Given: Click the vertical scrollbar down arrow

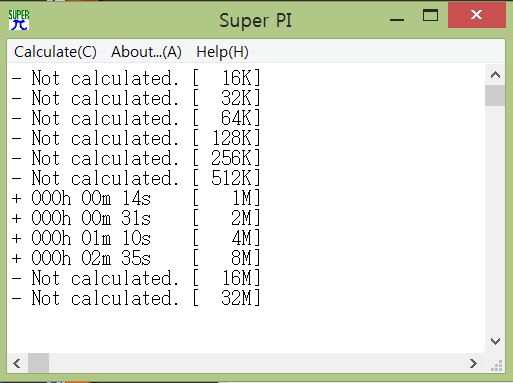Looking at the screenshot, I should [x=495, y=341].
